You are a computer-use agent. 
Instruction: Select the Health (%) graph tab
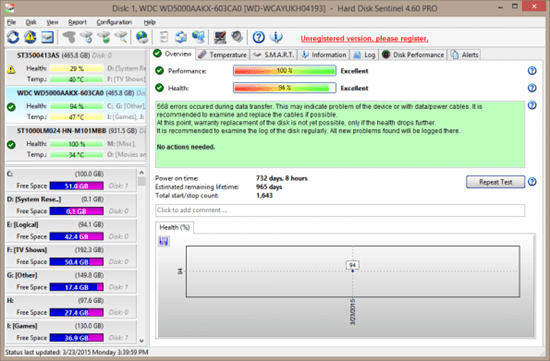(174, 227)
